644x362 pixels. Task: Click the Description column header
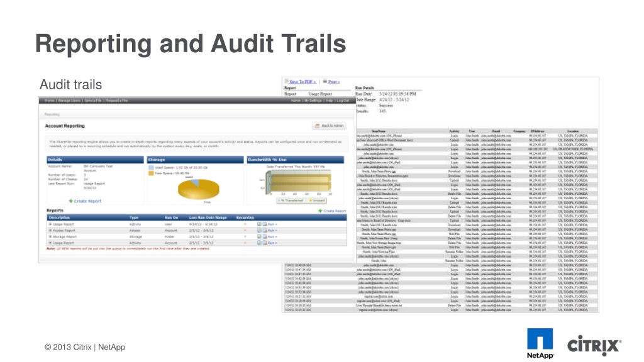[59, 217]
